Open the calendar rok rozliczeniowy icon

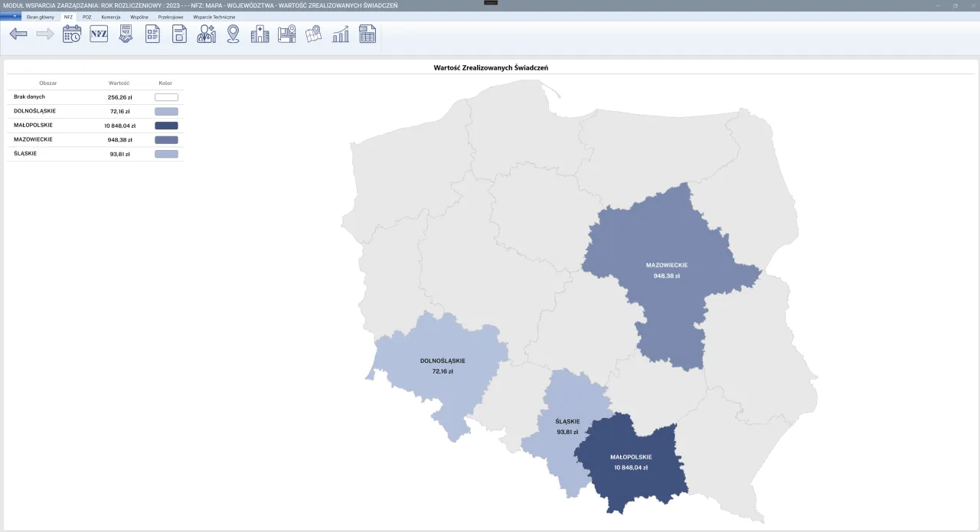(x=71, y=33)
